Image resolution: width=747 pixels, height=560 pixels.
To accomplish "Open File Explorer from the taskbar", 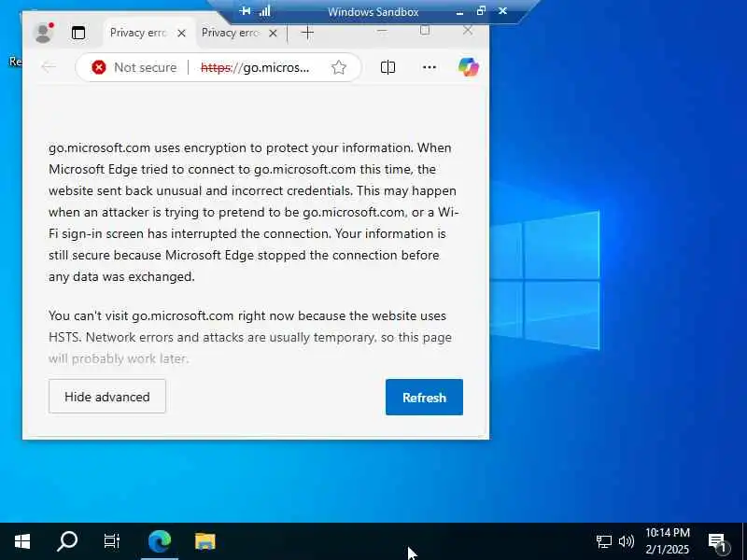I will coord(205,541).
